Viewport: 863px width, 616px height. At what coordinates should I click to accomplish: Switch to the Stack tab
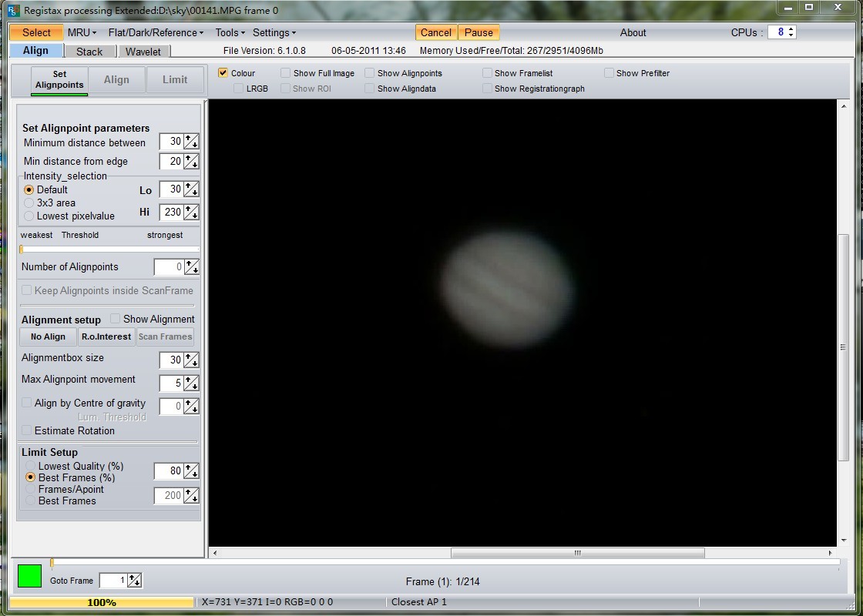[89, 52]
